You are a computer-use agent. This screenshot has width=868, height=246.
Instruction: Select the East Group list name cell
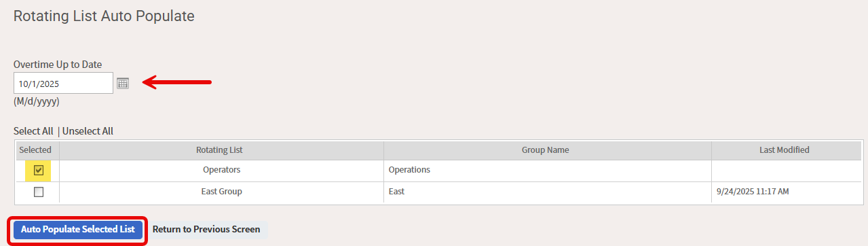click(222, 192)
